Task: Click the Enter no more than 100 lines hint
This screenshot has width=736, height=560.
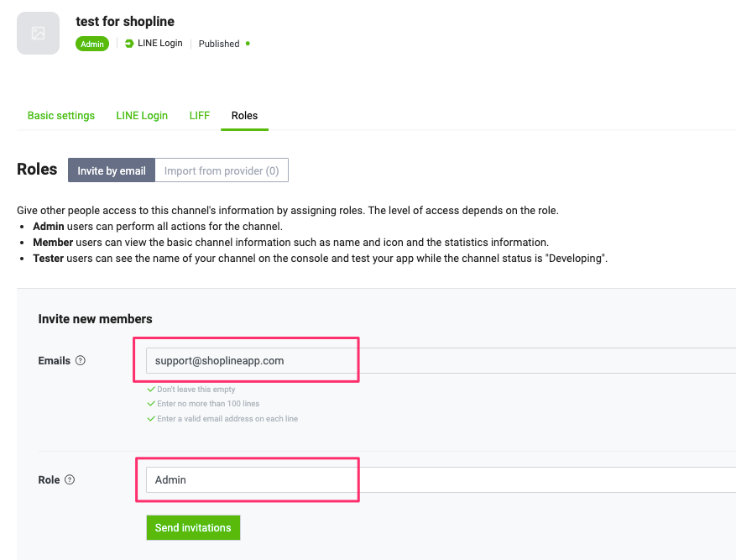Action: (208, 404)
